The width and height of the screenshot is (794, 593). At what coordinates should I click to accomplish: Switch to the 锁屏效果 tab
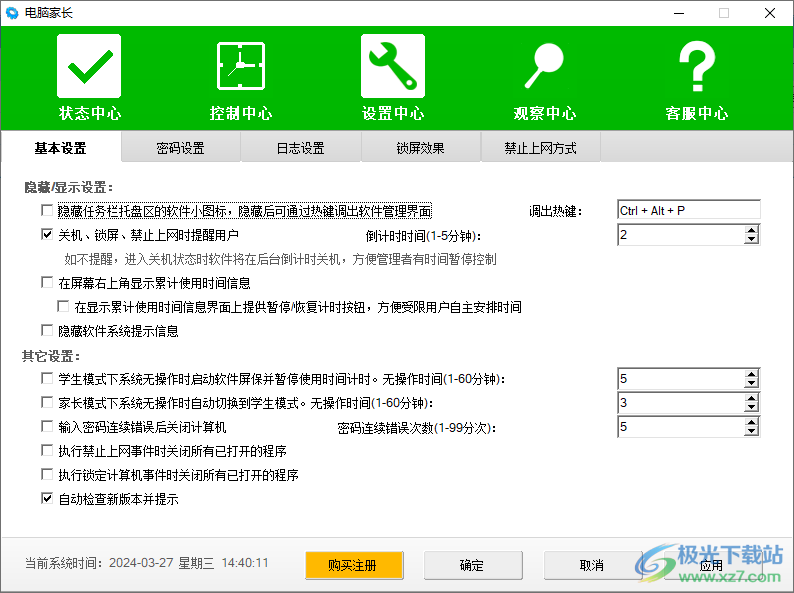tap(420, 148)
